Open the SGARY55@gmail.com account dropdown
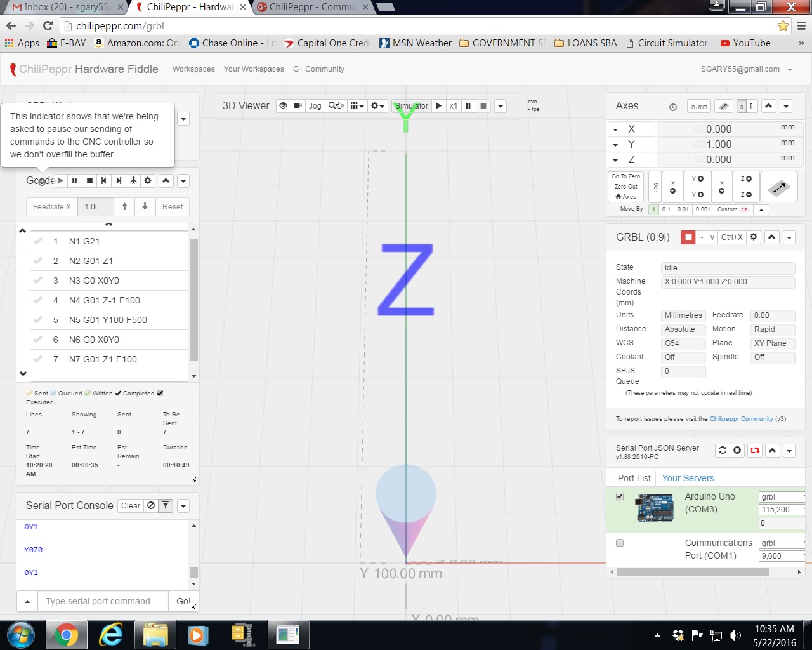 point(790,70)
